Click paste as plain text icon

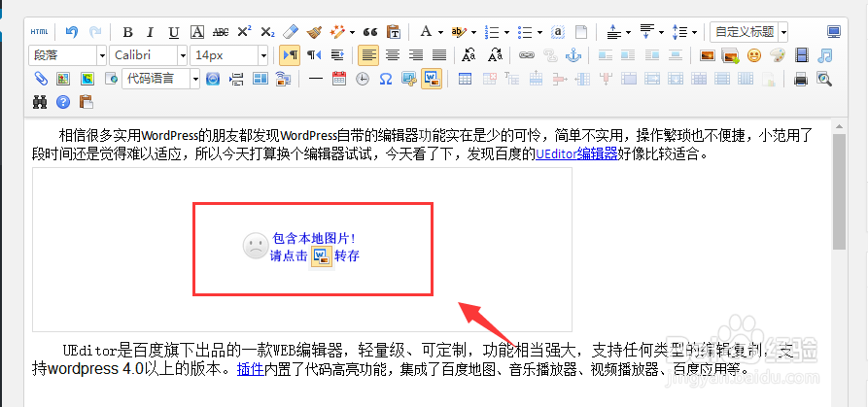(393, 32)
